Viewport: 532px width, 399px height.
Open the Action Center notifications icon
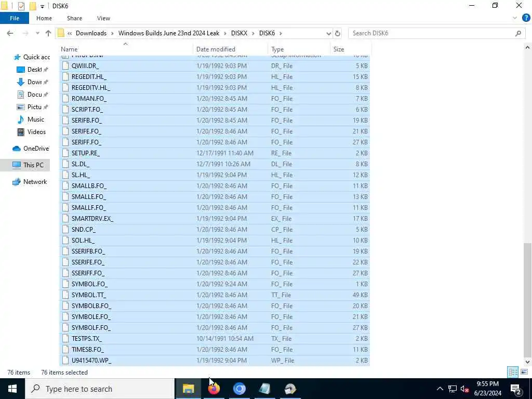click(x=515, y=389)
